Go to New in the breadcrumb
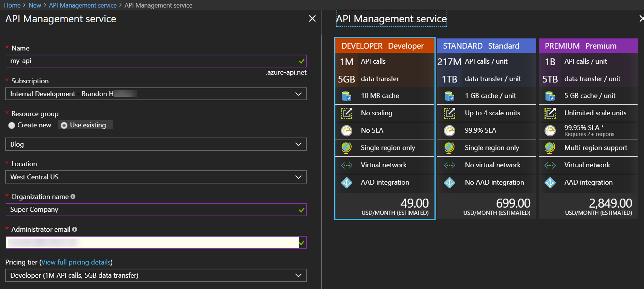This screenshot has height=289, width=644. click(x=35, y=5)
